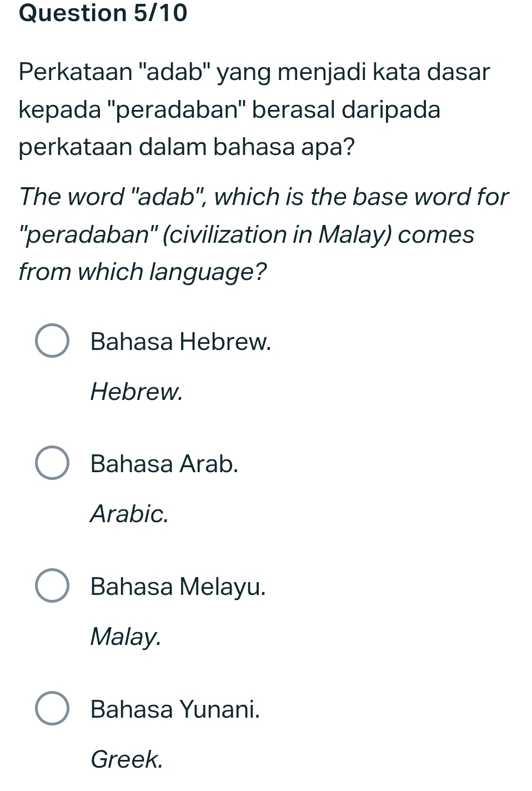This screenshot has width=532, height=791.
Task: Click the Malay question line starting "Perkataan"
Action: [x=254, y=72]
